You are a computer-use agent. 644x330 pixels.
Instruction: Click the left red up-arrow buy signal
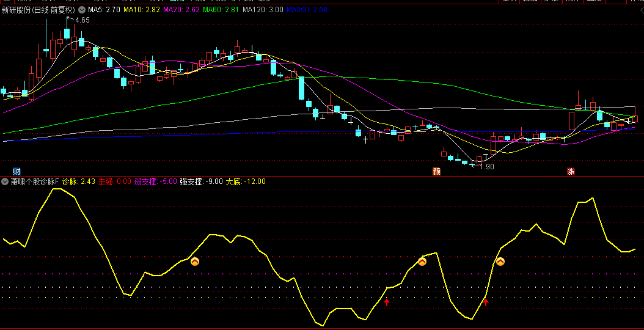click(386, 302)
